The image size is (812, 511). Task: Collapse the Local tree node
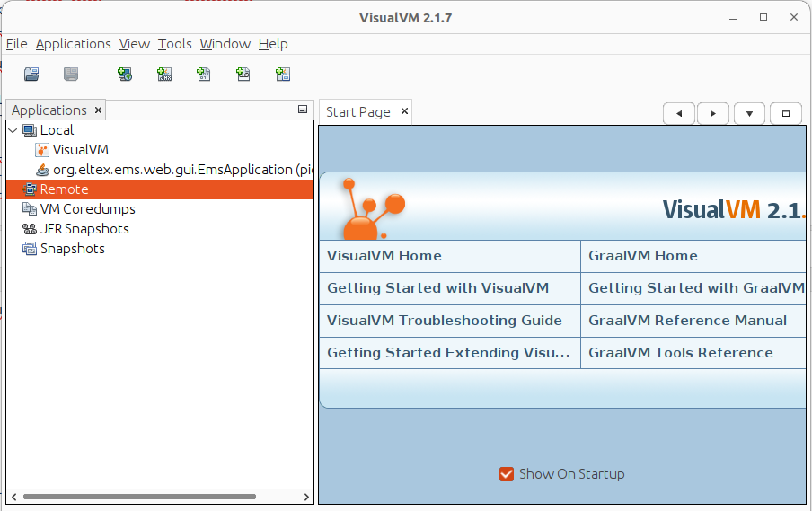coord(13,130)
